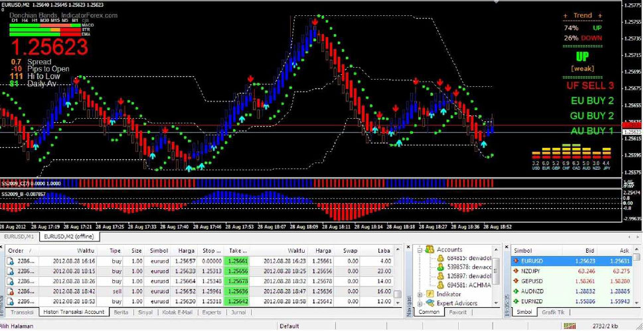Viewport: 644px width, 331px height.
Task: Switch Navigator to the Common tab
Action: point(428,312)
